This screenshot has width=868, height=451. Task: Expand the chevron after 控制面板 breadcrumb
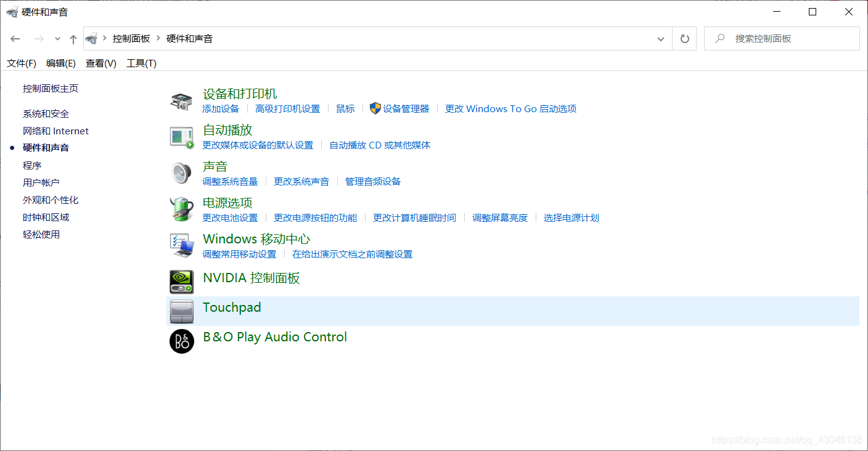(x=158, y=38)
